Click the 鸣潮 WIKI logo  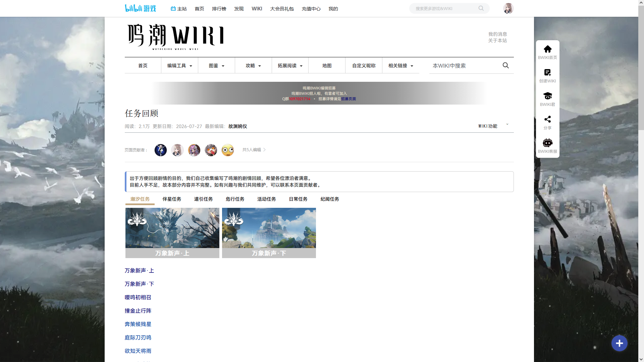(x=175, y=37)
